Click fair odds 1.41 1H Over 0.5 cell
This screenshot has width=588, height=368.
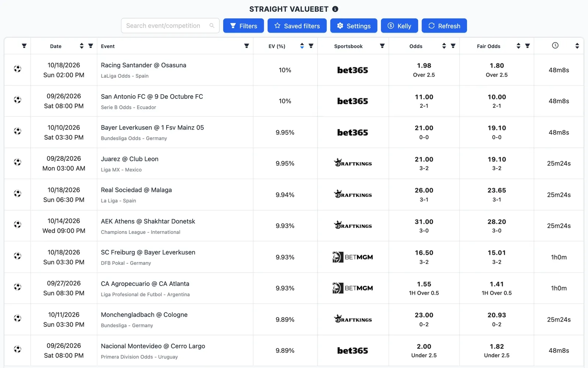[x=497, y=288]
